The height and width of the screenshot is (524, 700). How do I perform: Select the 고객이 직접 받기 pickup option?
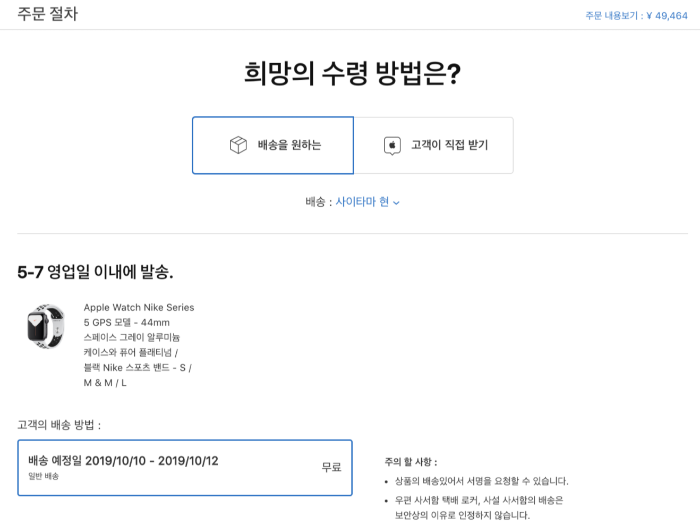[x=433, y=145]
